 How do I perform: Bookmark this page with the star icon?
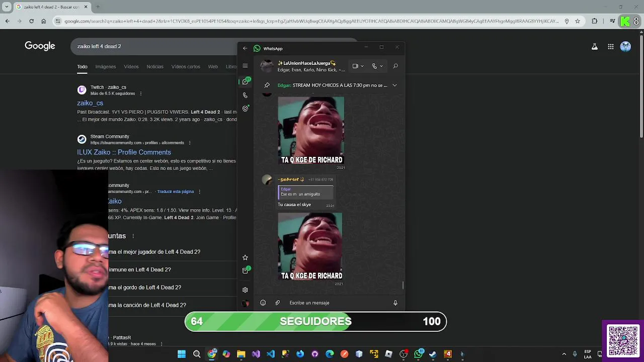[x=578, y=21]
